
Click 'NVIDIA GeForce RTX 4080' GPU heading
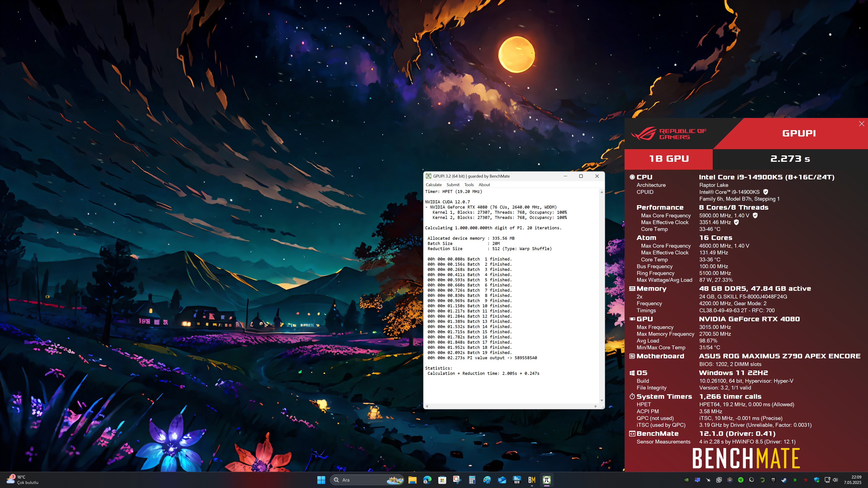coord(749,319)
